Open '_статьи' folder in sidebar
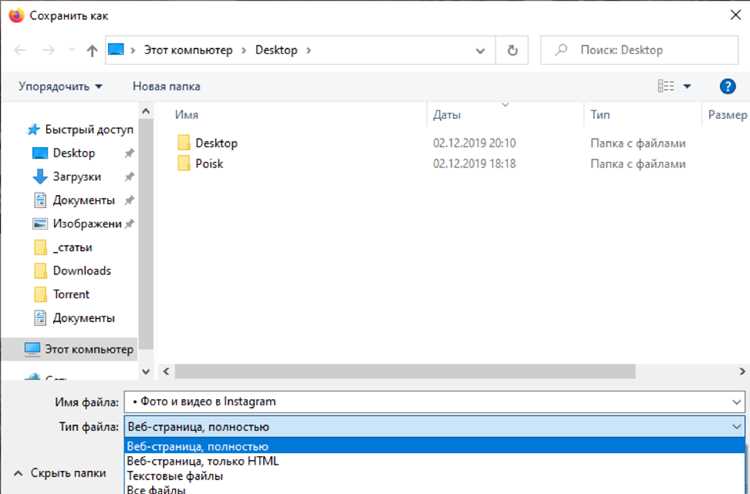Image resolution: width=750 pixels, height=494 pixels. [x=72, y=247]
